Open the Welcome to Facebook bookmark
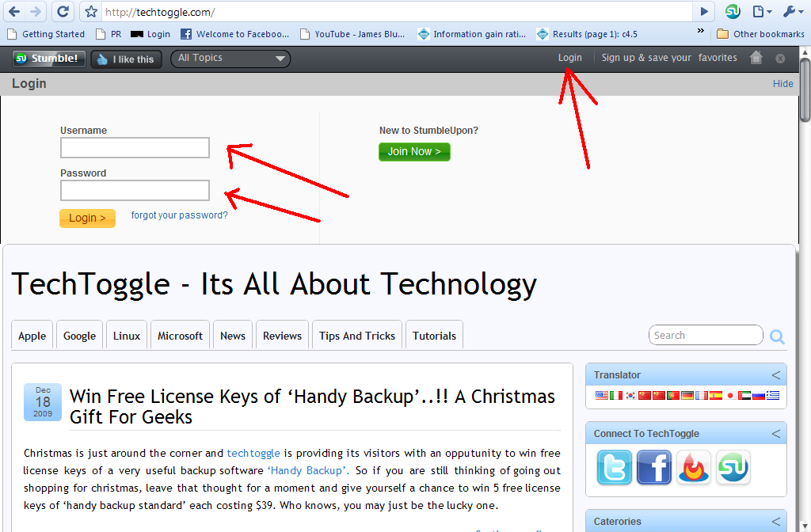This screenshot has height=532, width=811. click(234, 34)
